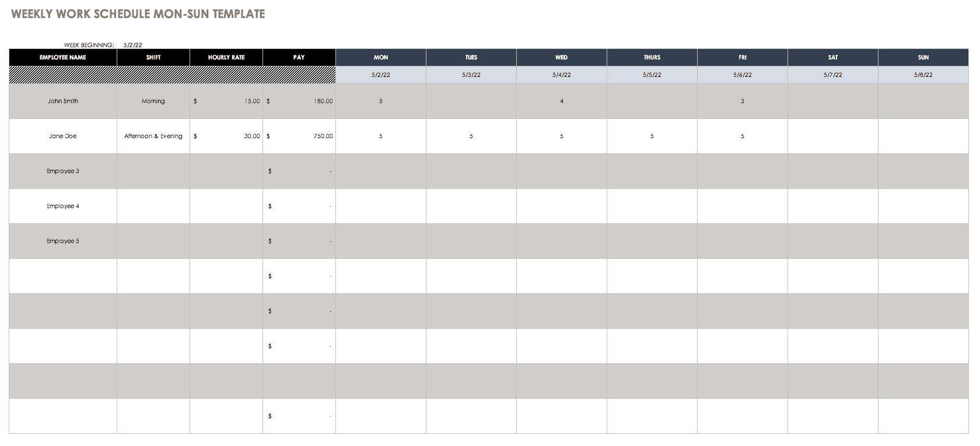Screen dimensions: 980x446
Task: Click John Smith's Friday hours cell
Action: (x=743, y=101)
